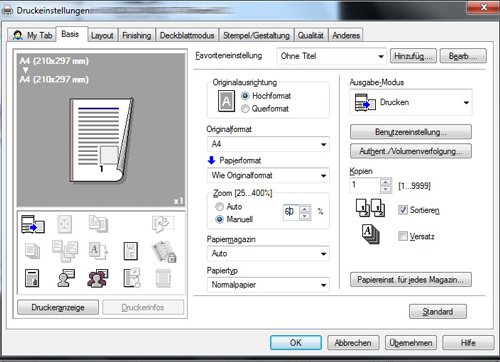Click the page with toner bottle icon
Image resolution: width=500 pixels, height=362 pixels.
[x=32, y=278]
